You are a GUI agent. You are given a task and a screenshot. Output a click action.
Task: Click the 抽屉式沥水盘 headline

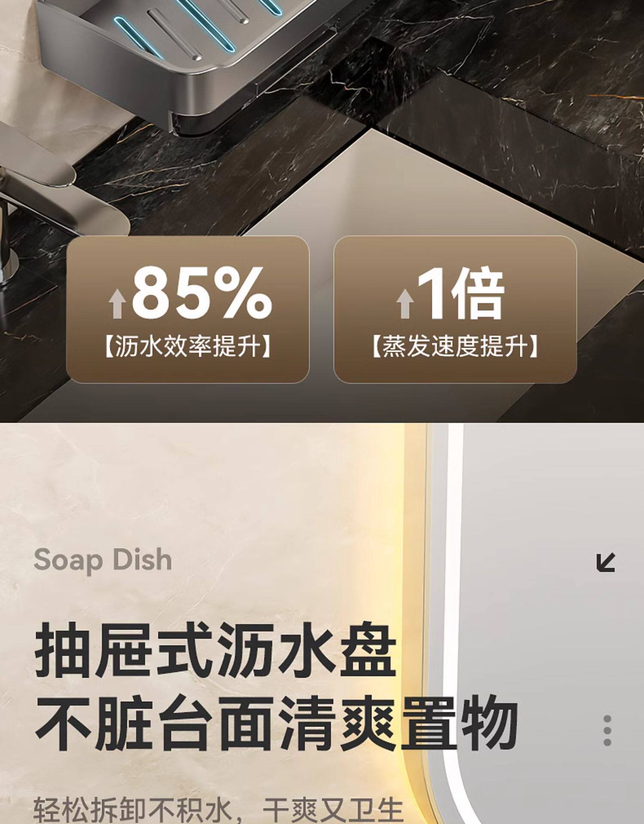(216, 651)
